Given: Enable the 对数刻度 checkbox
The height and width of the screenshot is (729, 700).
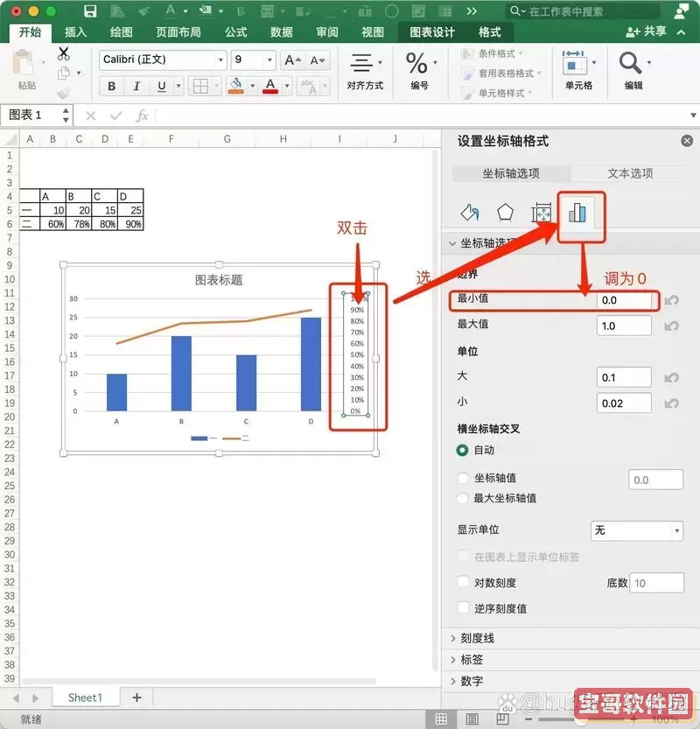Looking at the screenshot, I should [x=463, y=582].
